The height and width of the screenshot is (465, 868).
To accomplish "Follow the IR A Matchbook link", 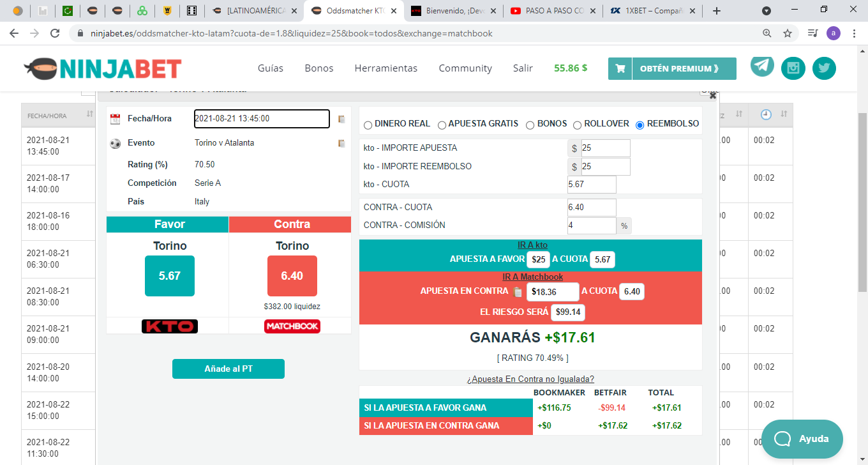I will [532, 277].
